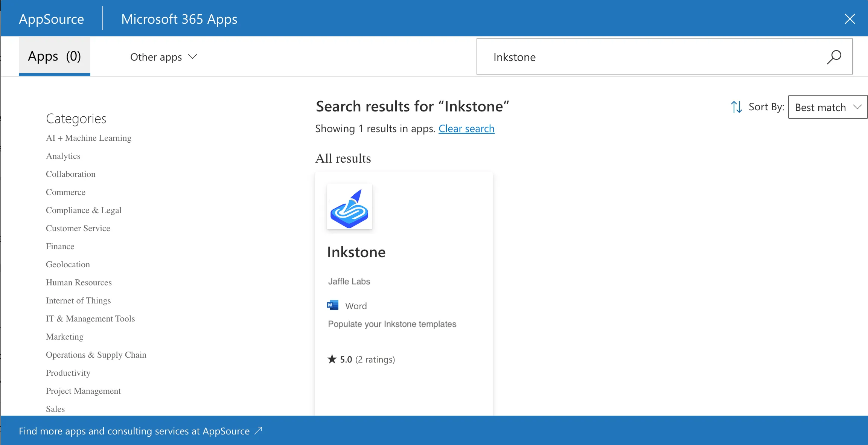The height and width of the screenshot is (445, 868).
Task: Click the sort arrows icon
Action: 736,107
